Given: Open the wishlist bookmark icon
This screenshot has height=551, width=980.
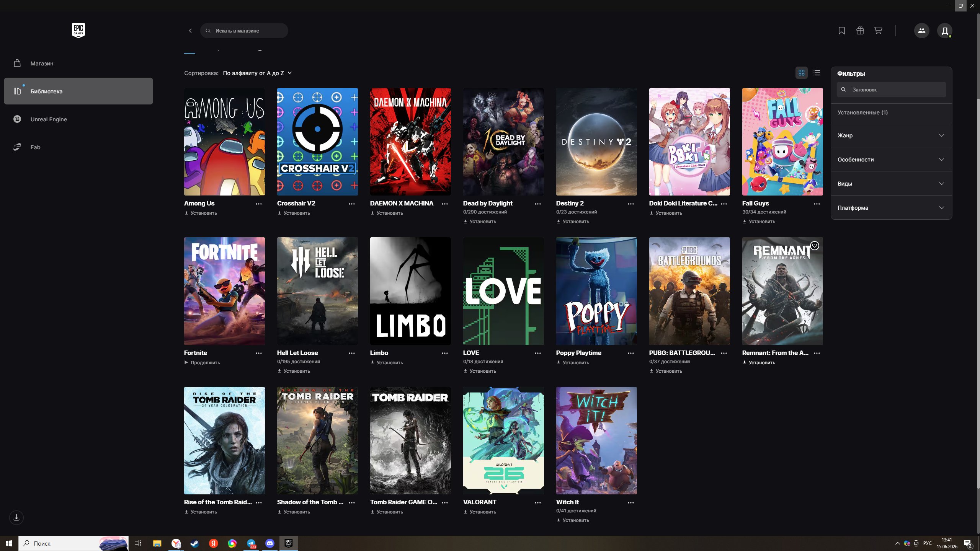Looking at the screenshot, I should (841, 31).
